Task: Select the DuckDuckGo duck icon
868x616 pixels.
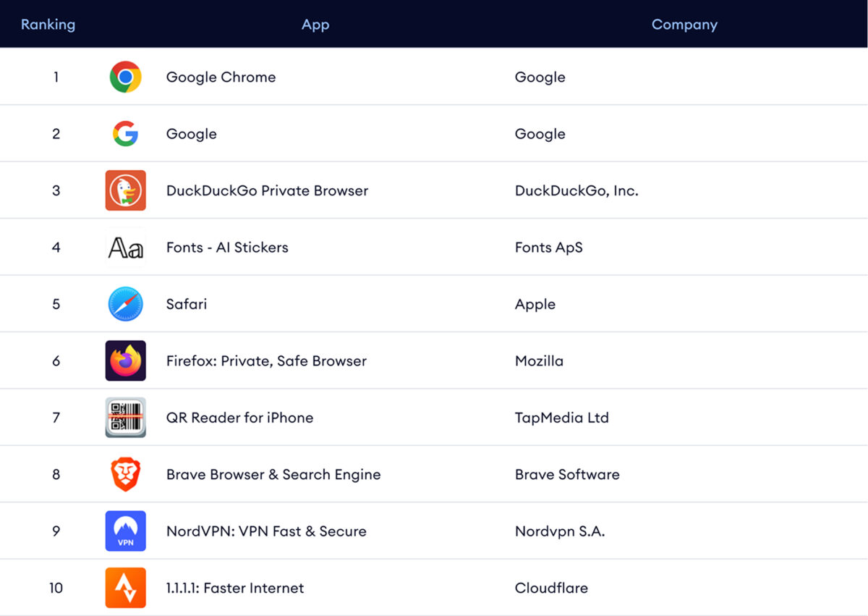Action: click(x=125, y=190)
